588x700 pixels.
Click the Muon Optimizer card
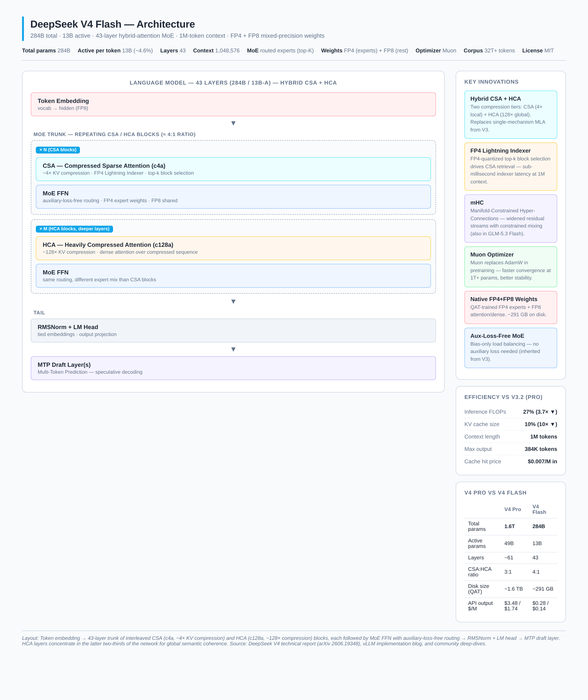tap(511, 267)
